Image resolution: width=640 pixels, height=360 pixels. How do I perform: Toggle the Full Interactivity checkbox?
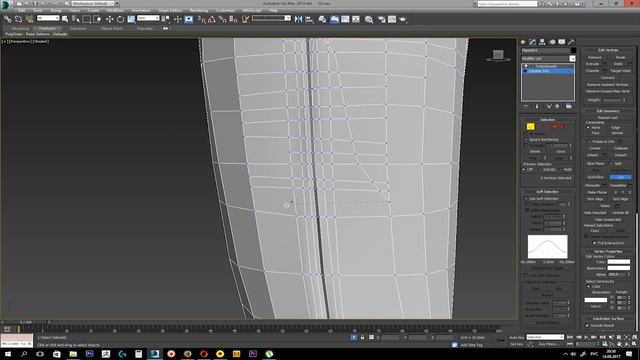pyautogui.click(x=594, y=243)
